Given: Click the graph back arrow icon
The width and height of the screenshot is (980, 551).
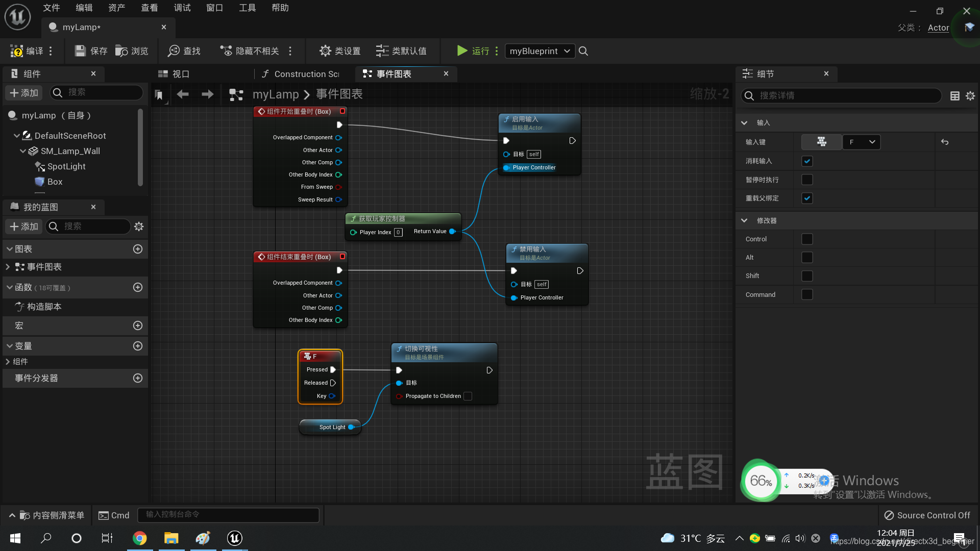Looking at the screenshot, I should tap(183, 94).
